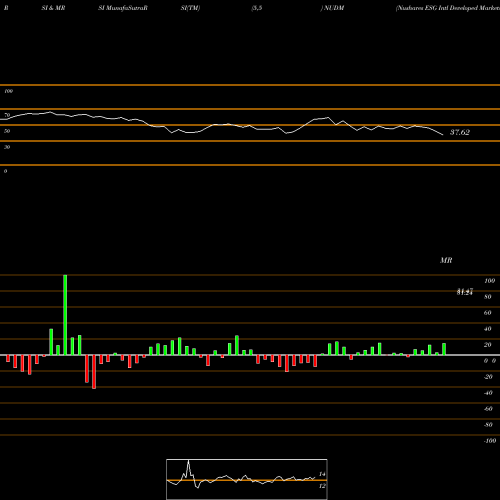Image resolution: width=500 pixels, height=500 pixels.
Task: Click the 30 level label on RSI axis
Action: [7, 147]
